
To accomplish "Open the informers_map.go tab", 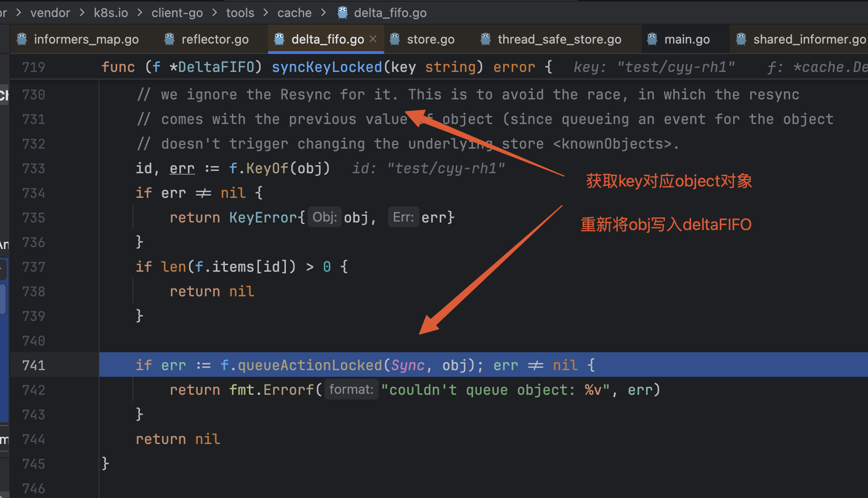I will [x=78, y=39].
